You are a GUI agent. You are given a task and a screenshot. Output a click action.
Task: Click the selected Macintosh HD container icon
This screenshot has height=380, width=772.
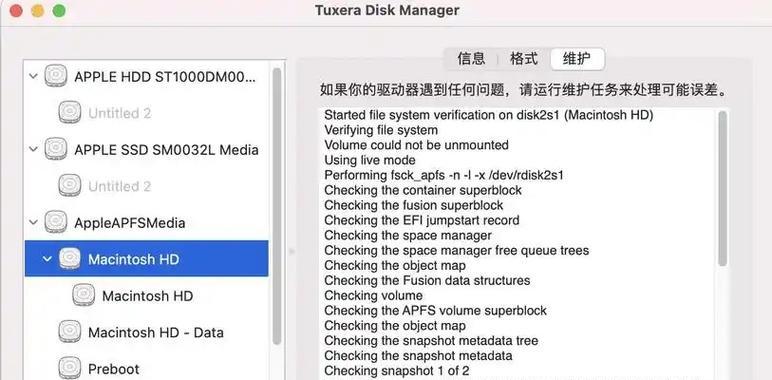click(x=69, y=259)
